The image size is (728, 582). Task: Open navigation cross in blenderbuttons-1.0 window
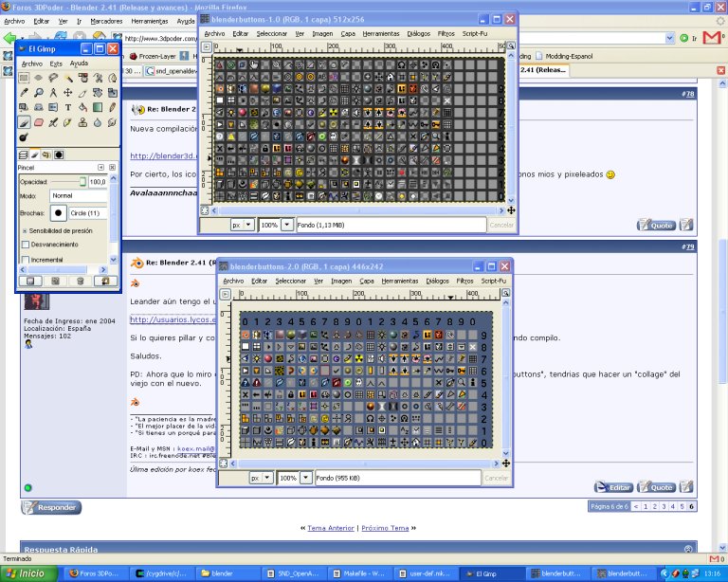coord(511,210)
